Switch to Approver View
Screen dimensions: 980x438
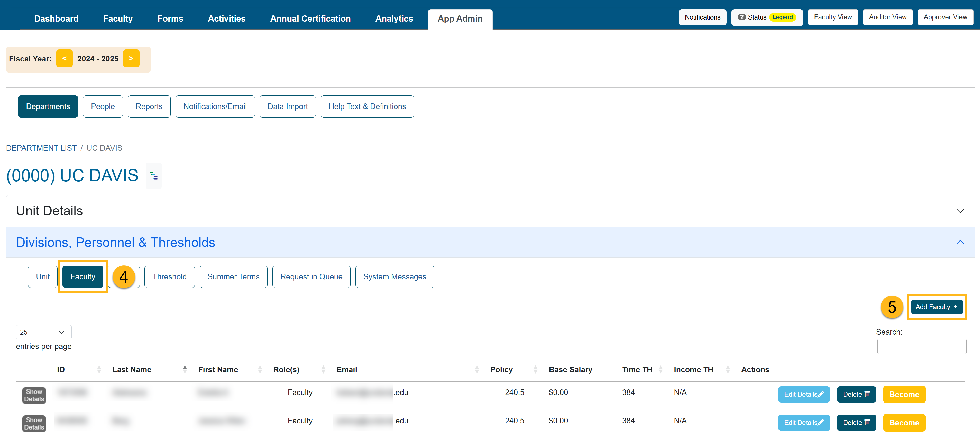click(x=945, y=17)
